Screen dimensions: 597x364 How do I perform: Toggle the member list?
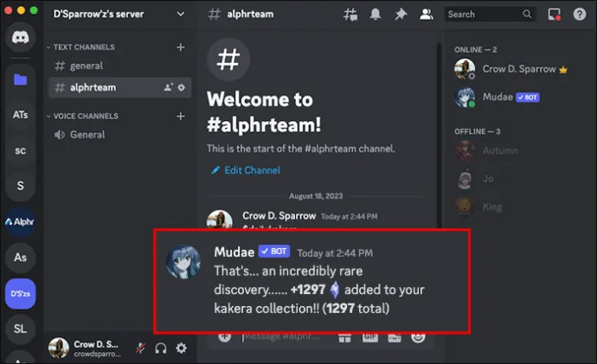[x=426, y=15]
